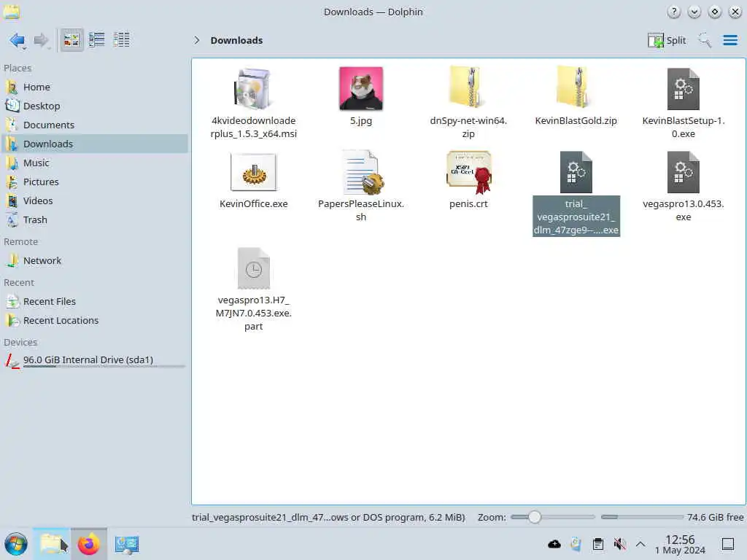
Task: Click the Downloads breadcrumb label
Action: click(236, 41)
